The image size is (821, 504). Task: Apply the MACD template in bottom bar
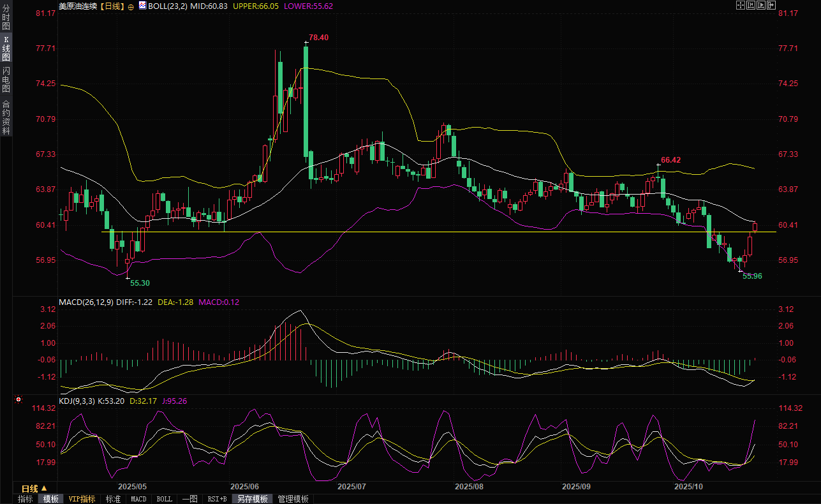click(138, 499)
